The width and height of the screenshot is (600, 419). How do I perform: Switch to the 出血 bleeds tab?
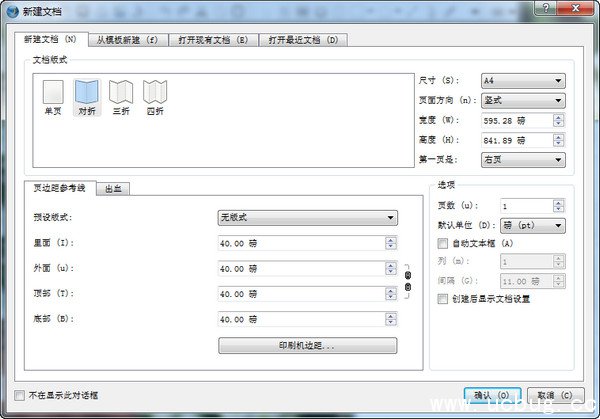coord(115,188)
